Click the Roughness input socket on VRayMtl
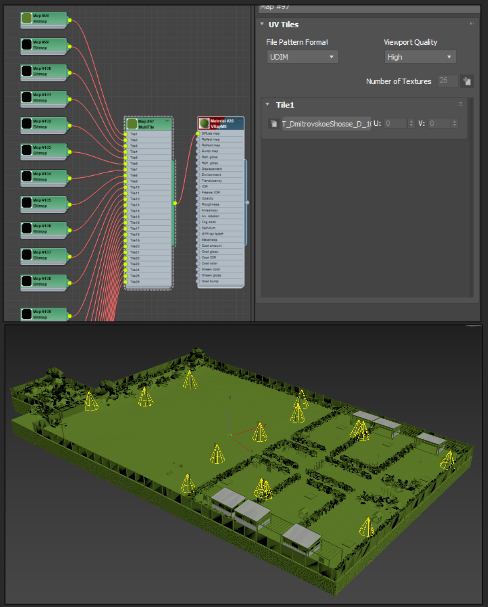 pos(198,204)
